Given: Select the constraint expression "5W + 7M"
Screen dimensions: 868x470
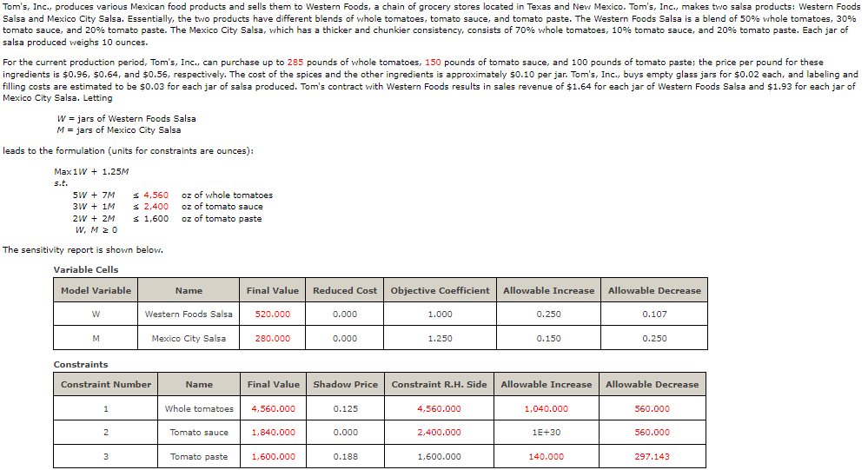Looking at the screenshot, I should [94, 195].
